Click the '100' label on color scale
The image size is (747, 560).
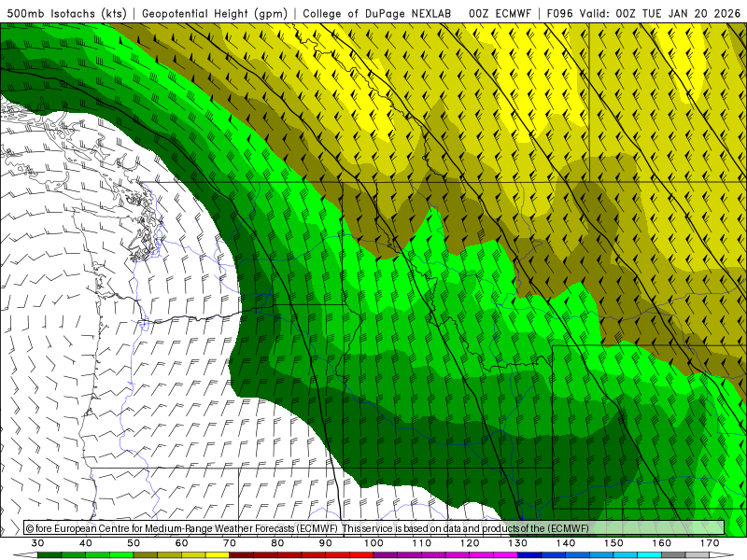[x=373, y=543]
